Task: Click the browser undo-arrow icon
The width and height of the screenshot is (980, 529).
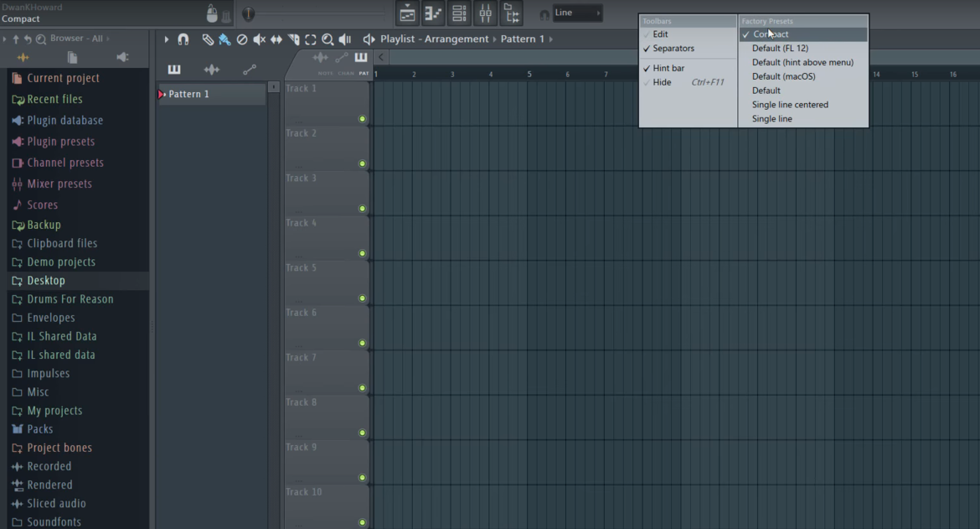Action: (28, 39)
